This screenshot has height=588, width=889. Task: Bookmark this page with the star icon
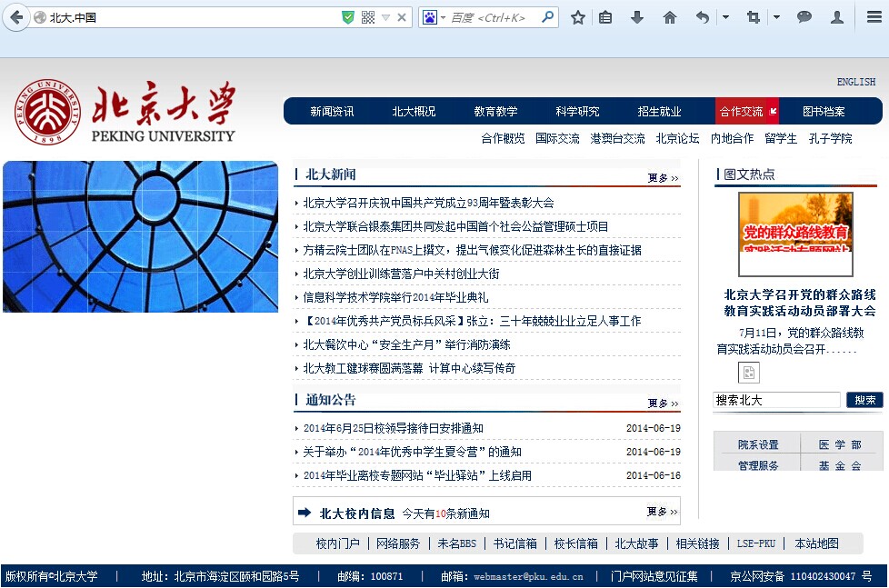point(578,17)
